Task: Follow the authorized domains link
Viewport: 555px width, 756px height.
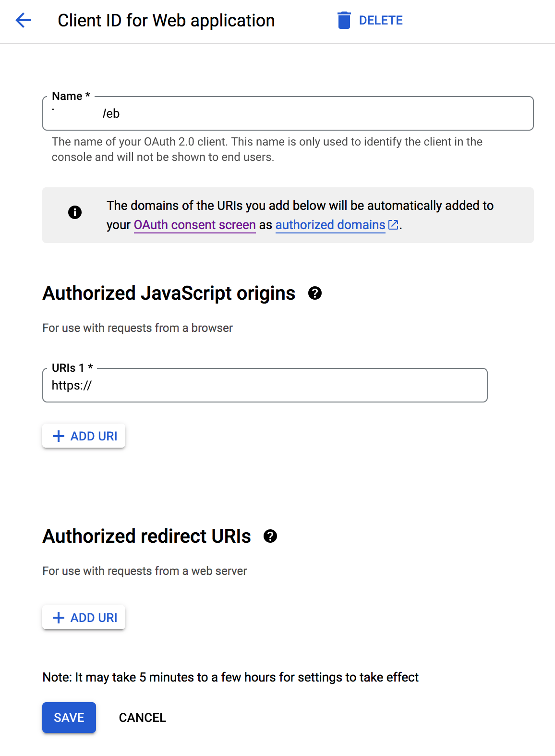Action: (330, 225)
